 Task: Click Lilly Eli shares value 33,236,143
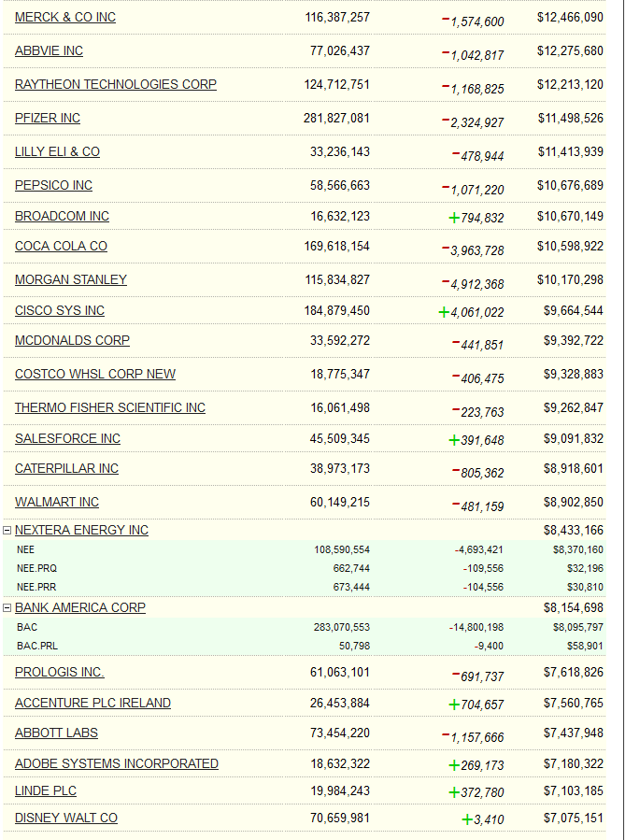pos(340,152)
